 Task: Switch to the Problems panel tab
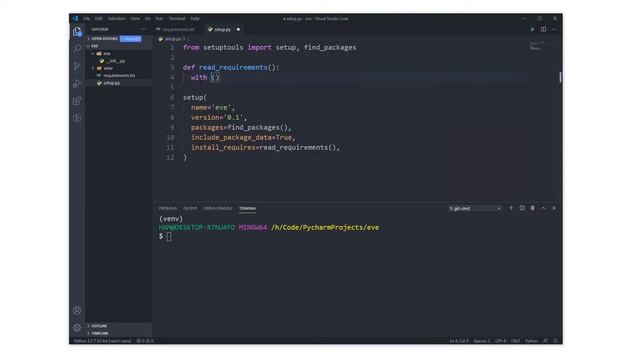tap(168, 209)
